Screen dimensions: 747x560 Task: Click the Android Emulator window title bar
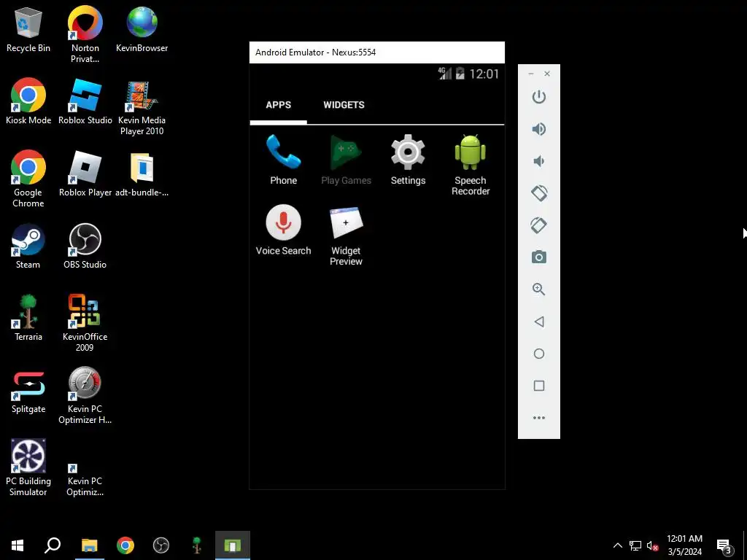[x=377, y=52]
